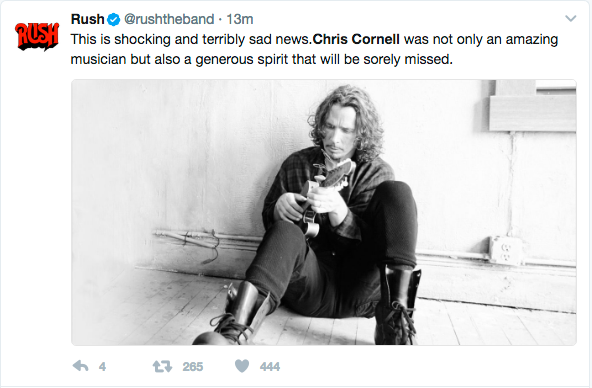592x388 pixels.
Task: Click the blue verified badge next to Rush
Action: pyautogui.click(x=114, y=19)
